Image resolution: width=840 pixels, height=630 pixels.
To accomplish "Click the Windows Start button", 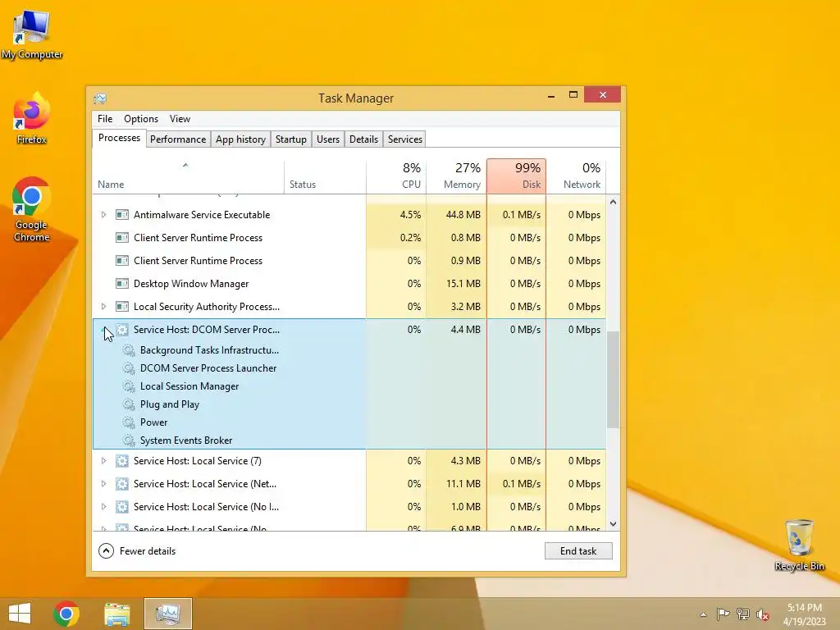I will [x=20, y=614].
